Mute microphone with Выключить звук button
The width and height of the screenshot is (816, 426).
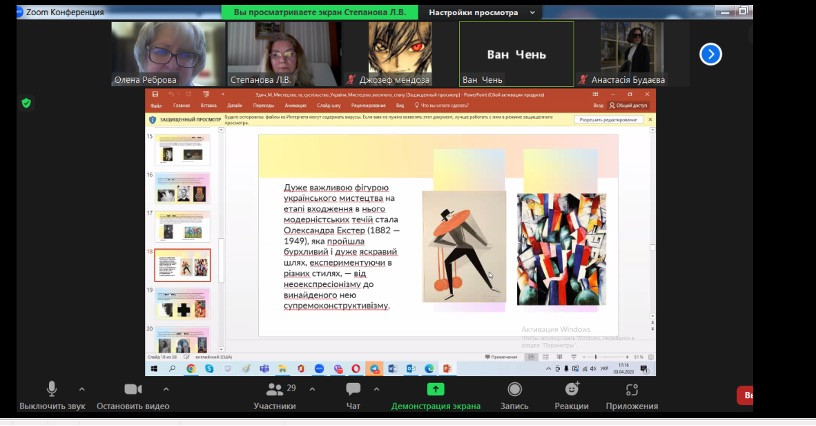click(52, 390)
